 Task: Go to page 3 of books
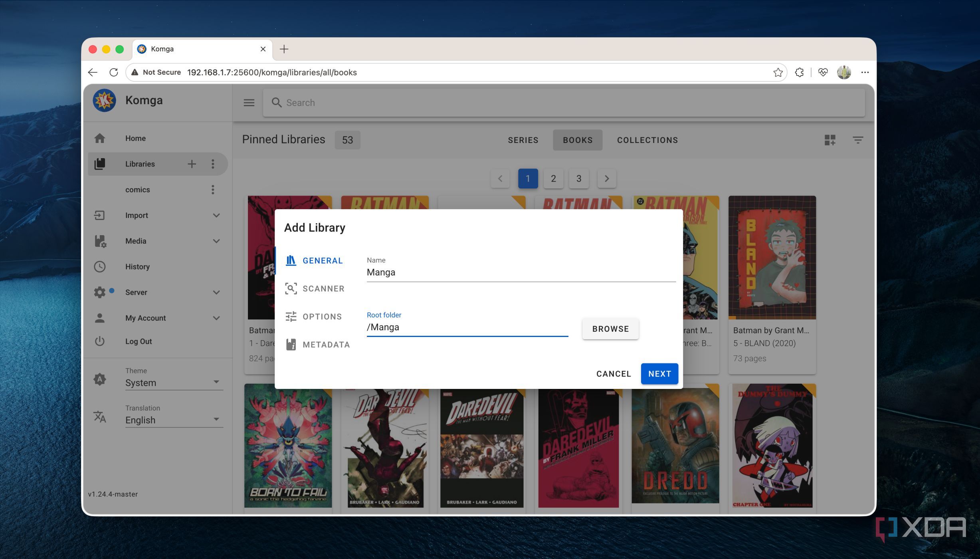pos(579,178)
